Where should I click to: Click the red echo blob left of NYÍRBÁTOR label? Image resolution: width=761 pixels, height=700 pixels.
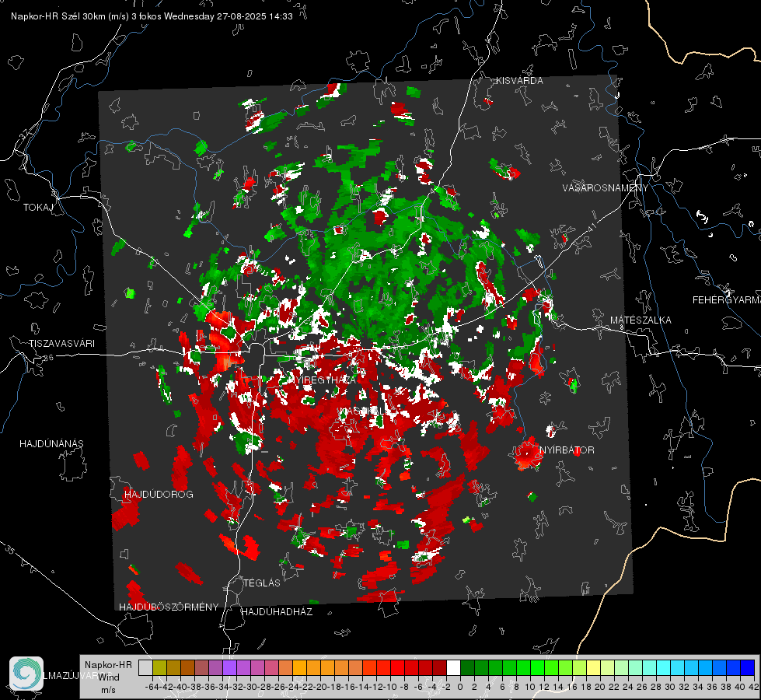[528, 454]
